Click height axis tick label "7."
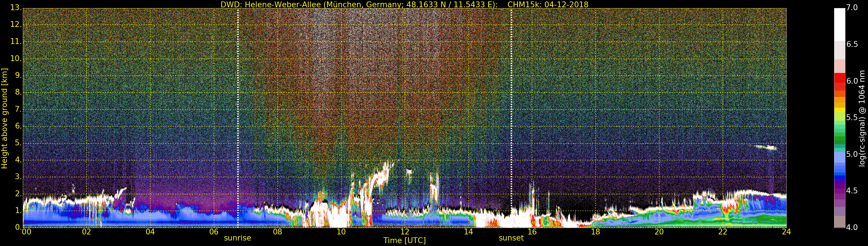 18,109
